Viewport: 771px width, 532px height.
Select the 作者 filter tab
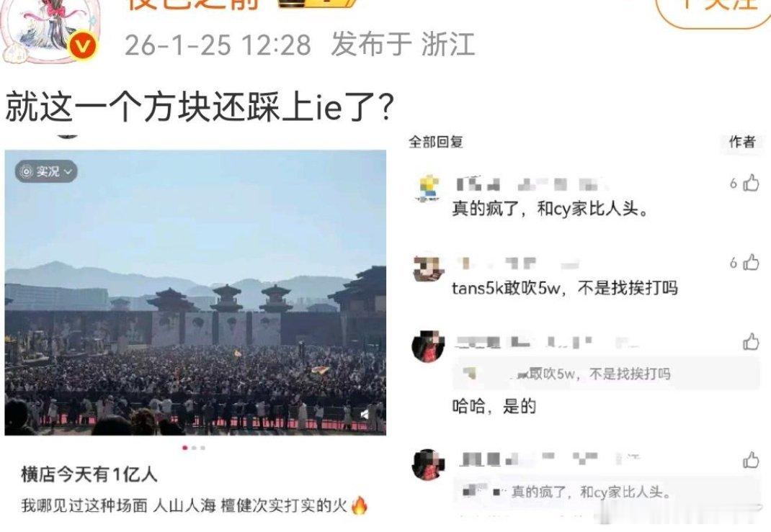(x=742, y=142)
